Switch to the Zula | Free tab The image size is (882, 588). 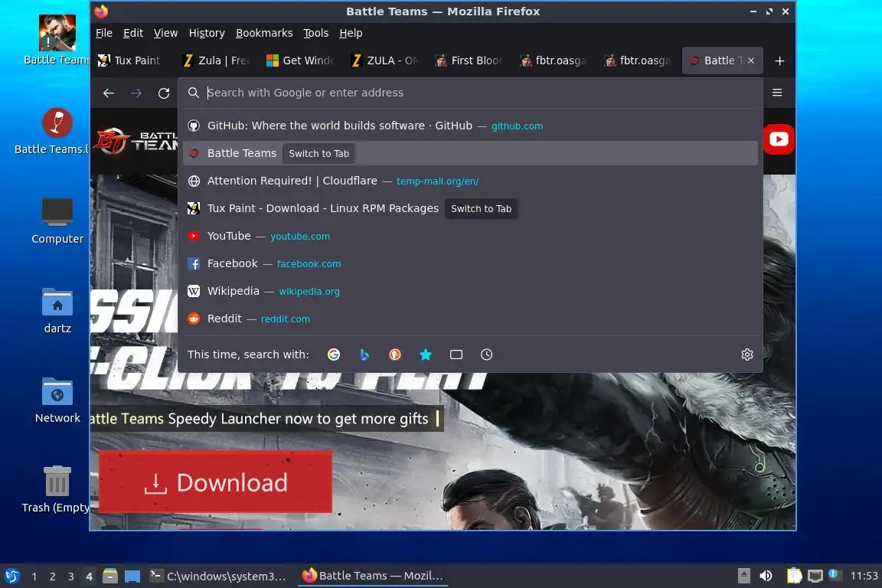217,60
